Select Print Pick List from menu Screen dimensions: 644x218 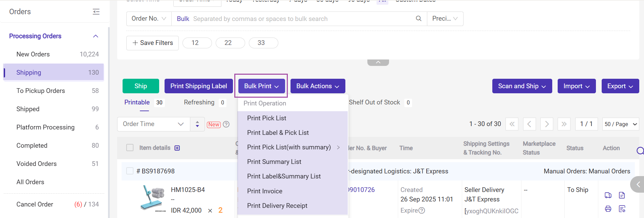[266, 118]
